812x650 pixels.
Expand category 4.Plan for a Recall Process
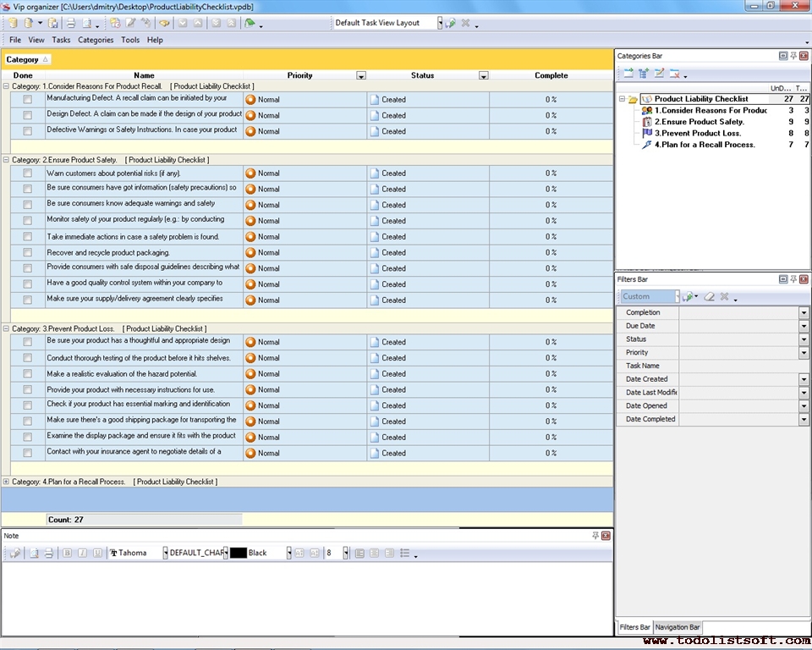(6, 482)
